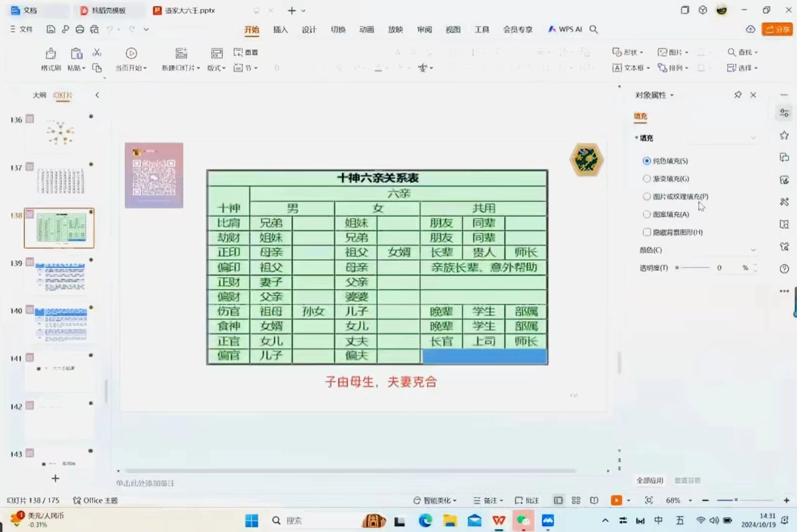Image resolution: width=797 pixels, height=532 pixels.
Task: Select the format painter tool
Action: pyautogui.click(x=50, y=59)
